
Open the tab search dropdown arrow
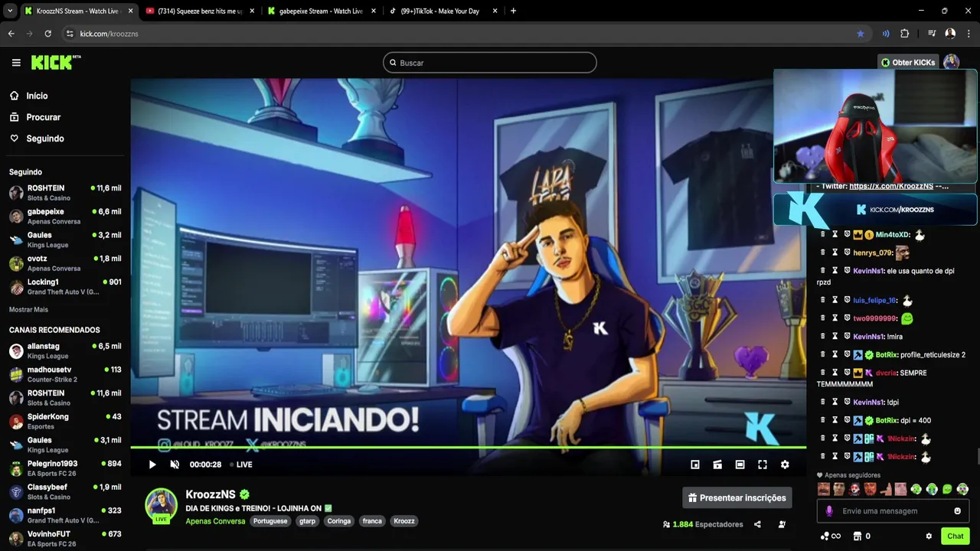coord(10,11)
